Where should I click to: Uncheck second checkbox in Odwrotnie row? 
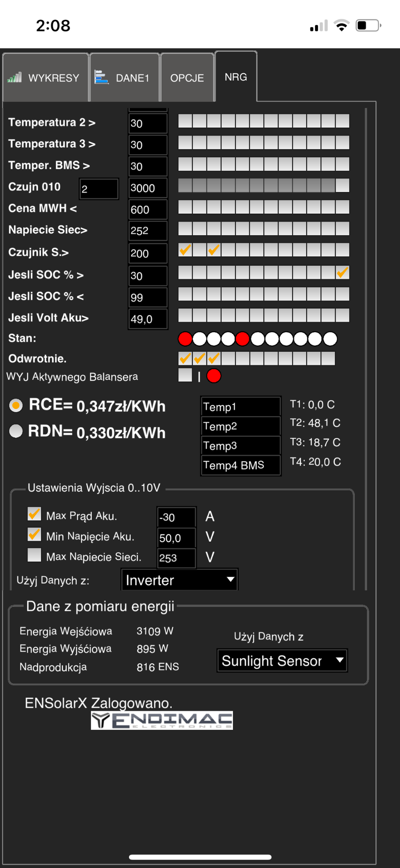click(199, 359)
